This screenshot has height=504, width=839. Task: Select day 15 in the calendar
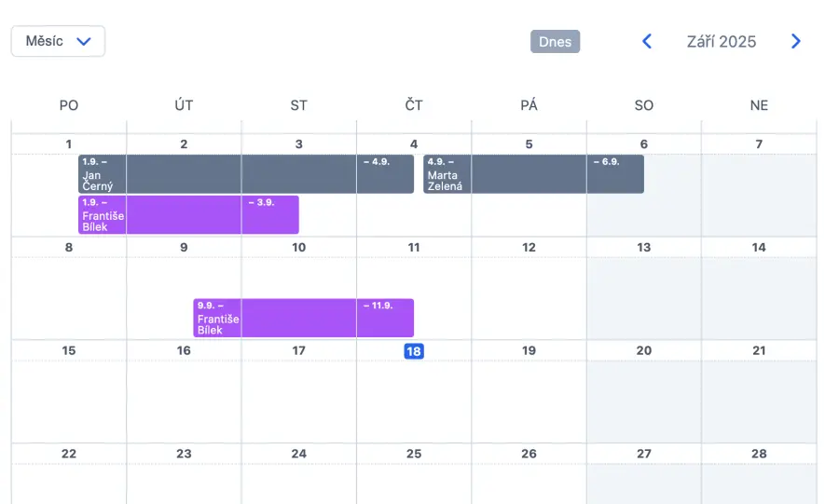coord(69,351)
